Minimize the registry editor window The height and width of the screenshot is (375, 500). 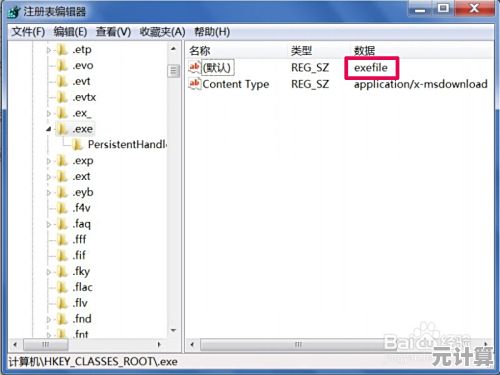click(421, 8)
